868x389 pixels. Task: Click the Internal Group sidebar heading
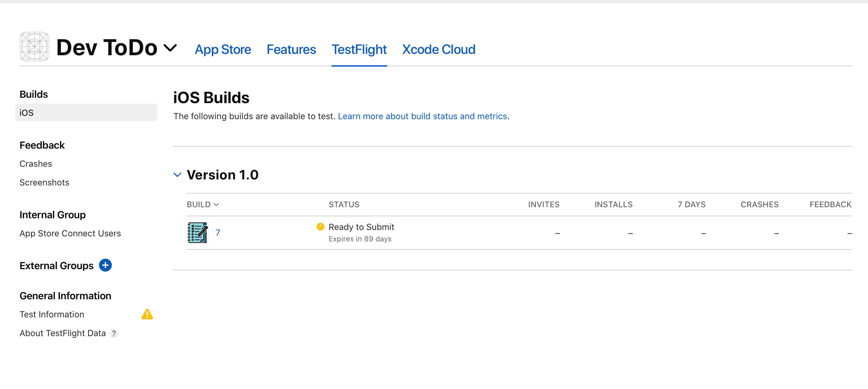(53, 215)
